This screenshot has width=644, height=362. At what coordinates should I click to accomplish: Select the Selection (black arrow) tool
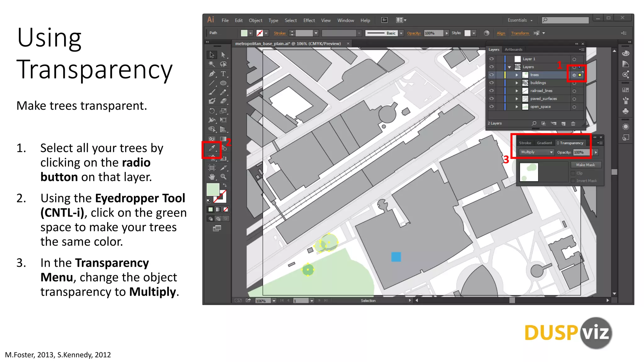click(212, 55)
